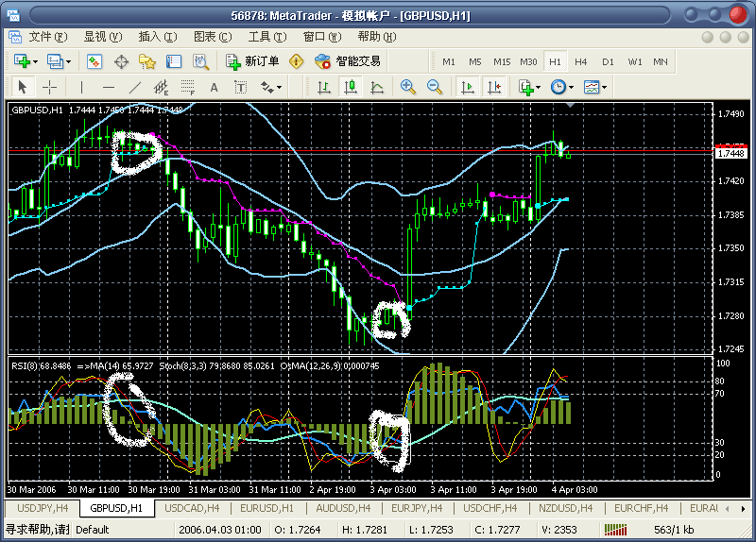Open the 图表(C) menu
756x542 pixels.
pyautogui.click(x=212, y=37)
